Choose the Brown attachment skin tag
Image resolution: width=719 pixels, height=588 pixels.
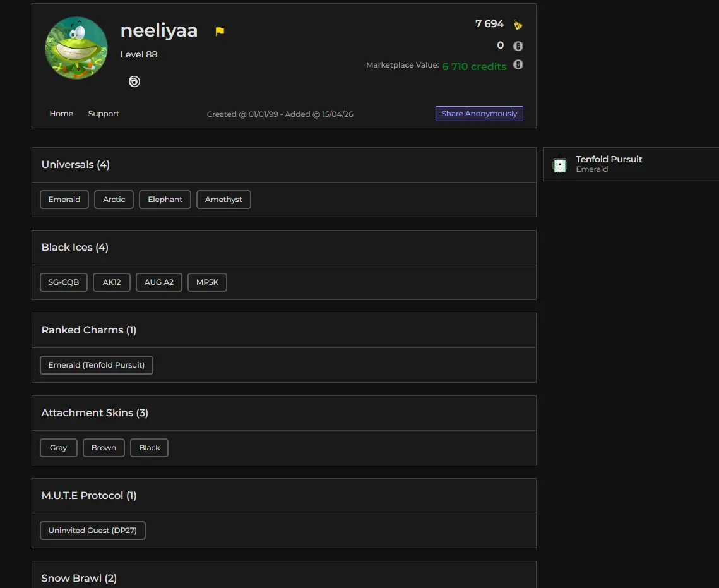104,448
